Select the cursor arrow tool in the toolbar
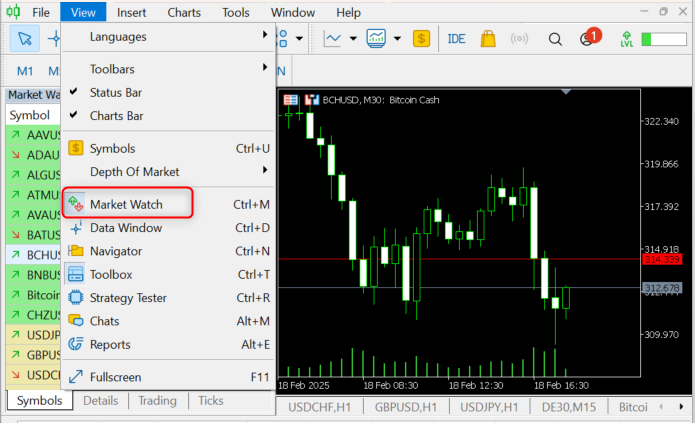The image size is (695, 423). [x=25, y=39]
